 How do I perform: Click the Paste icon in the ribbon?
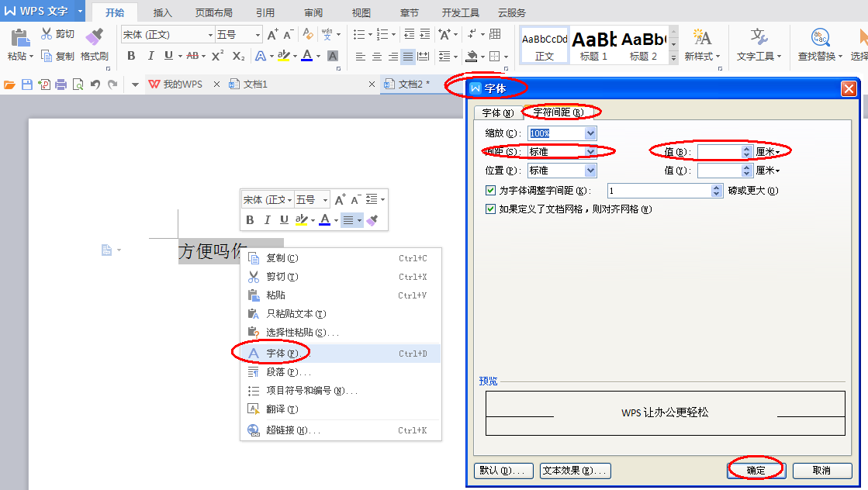tap(20, 38)
